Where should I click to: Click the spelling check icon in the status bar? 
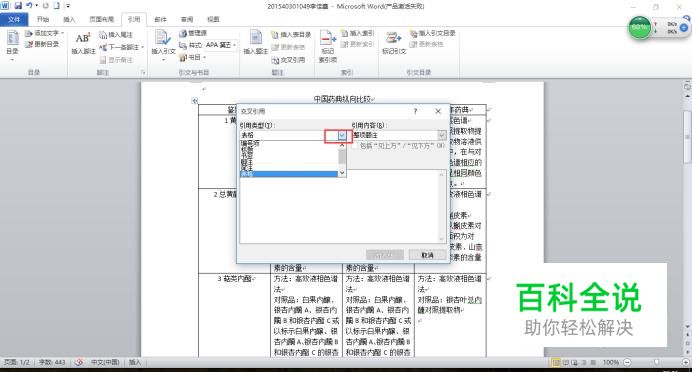(79, 362)
